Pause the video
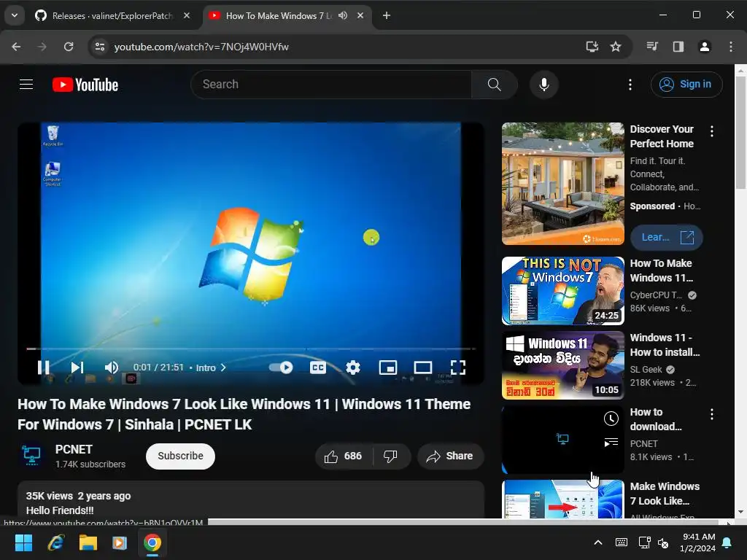 [43, 367]
